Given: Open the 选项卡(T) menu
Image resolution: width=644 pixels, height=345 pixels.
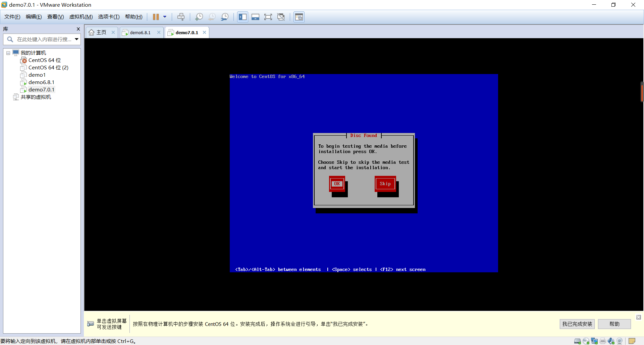Looking at the screenshot, I should tap(109, 17).
